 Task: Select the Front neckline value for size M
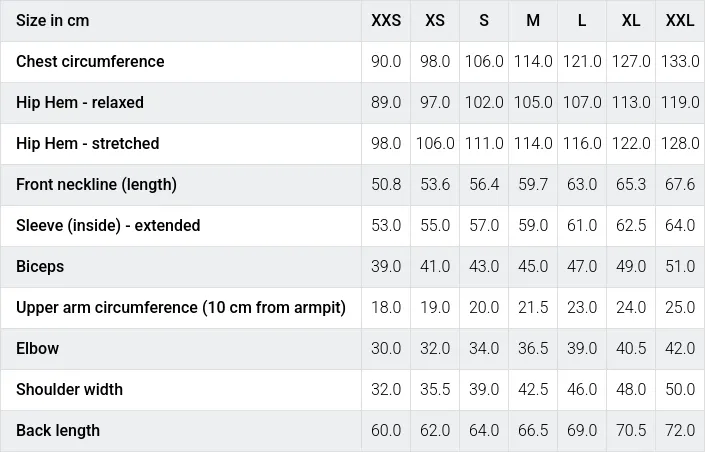pyautogui.click(x=533, y=184)
